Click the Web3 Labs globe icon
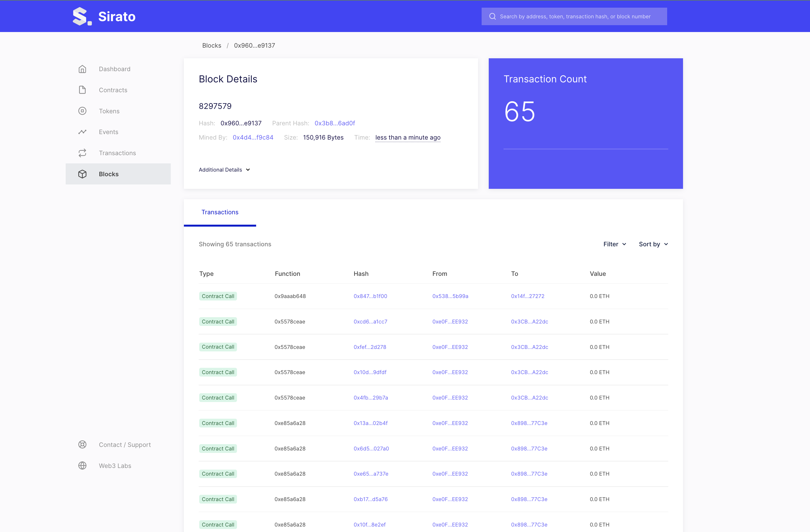This screenshot has height=532, width=810. (x=82, y=465)
